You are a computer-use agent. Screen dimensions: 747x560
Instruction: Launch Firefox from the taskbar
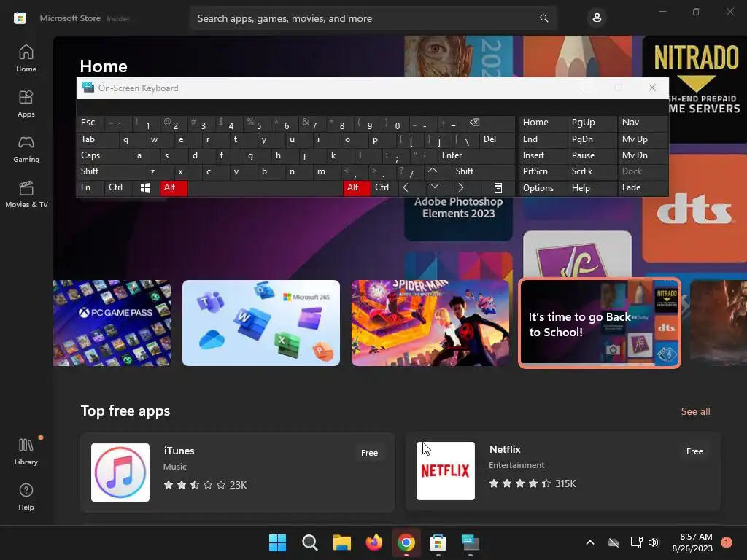[374, 542]
